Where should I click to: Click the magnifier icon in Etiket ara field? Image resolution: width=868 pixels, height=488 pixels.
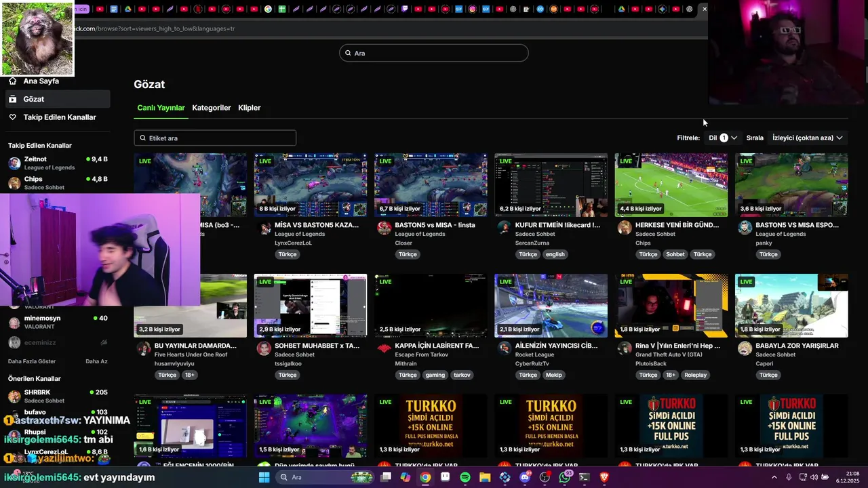point(142,138)
